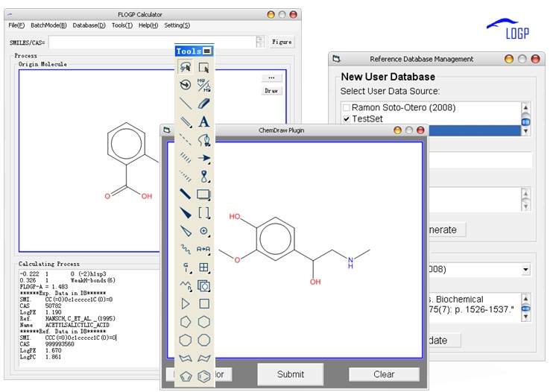Select the Marquee selection tool

point(204,67)
